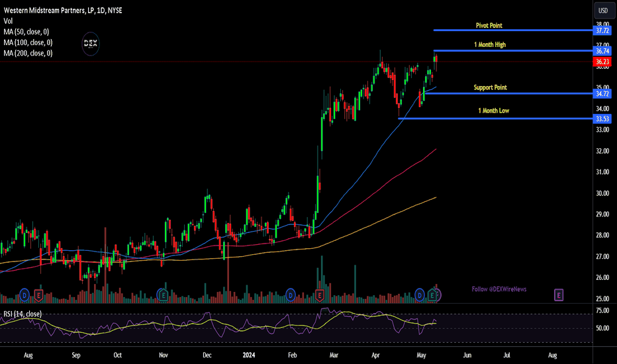617x364 pixels.
Task: Select the 1 Month Low annotation text
Action: click(494, 111)
